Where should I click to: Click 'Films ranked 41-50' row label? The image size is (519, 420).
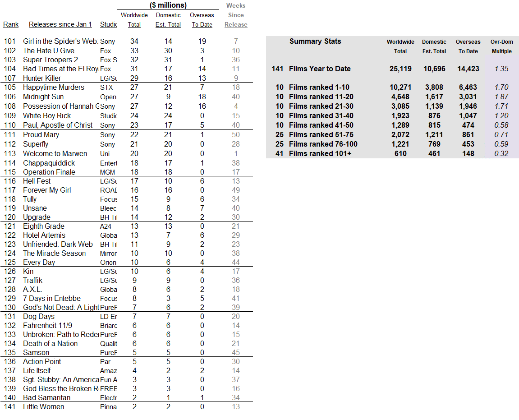[x=321, y=125]
